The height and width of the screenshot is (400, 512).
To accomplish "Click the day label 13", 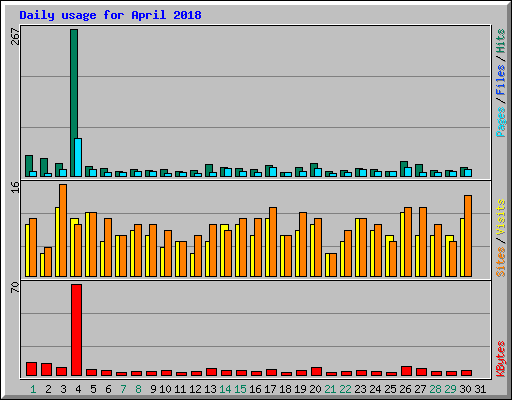I will click(210, 389).
